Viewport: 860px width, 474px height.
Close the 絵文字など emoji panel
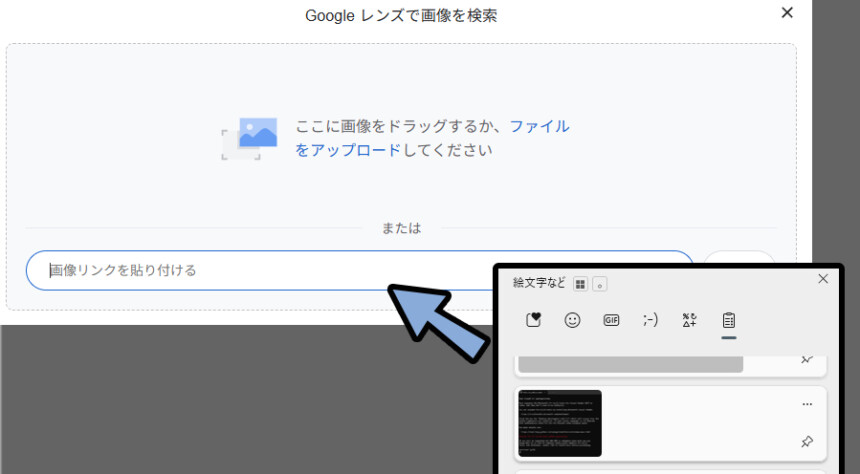point(823,279)
